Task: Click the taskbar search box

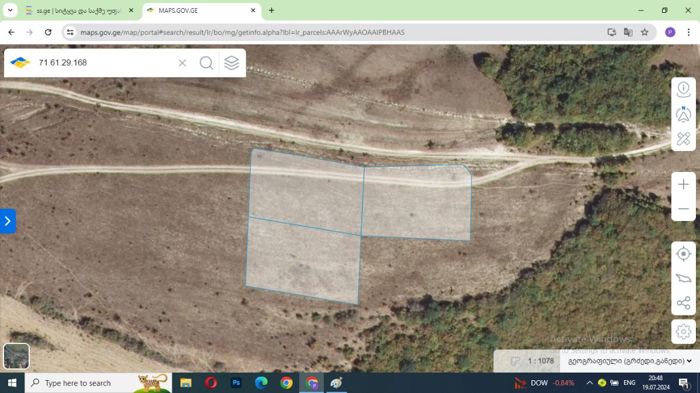Action: tap(98, 383)
